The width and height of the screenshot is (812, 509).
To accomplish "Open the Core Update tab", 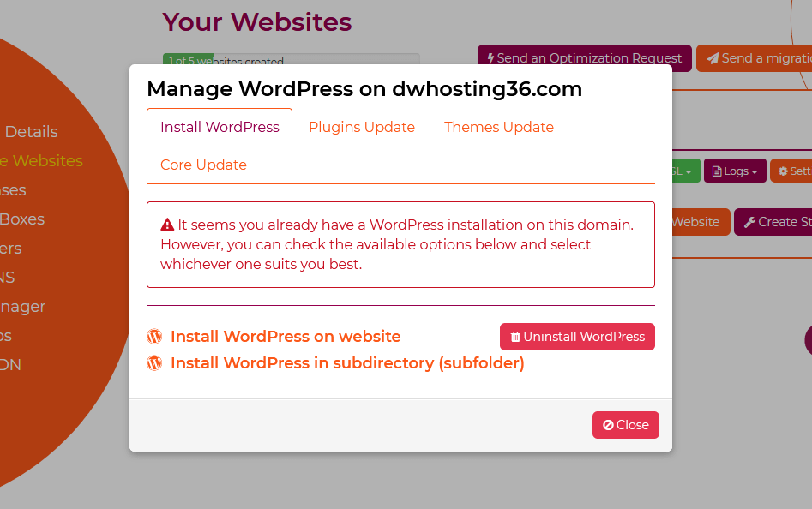I will click(x=203, y=165).
